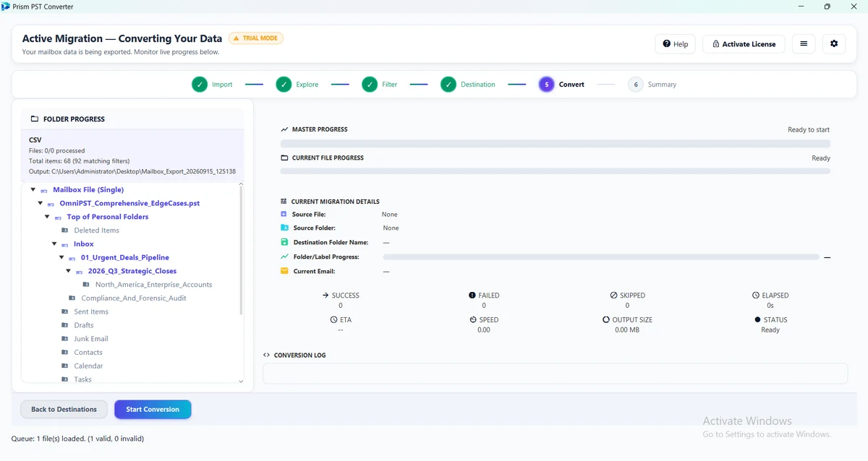Click the Import step checkmark icon

point(200,85)
